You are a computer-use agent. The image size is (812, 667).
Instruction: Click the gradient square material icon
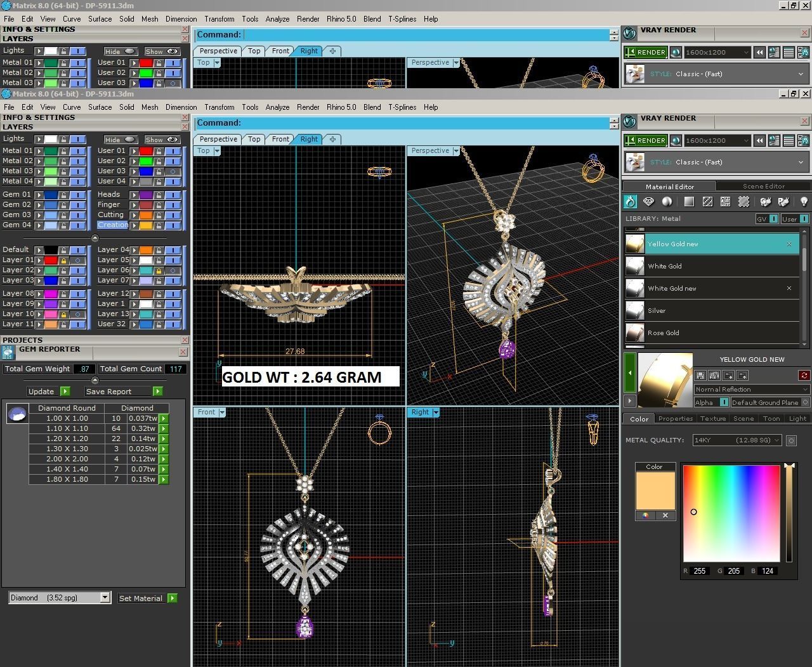click(689, 202)
